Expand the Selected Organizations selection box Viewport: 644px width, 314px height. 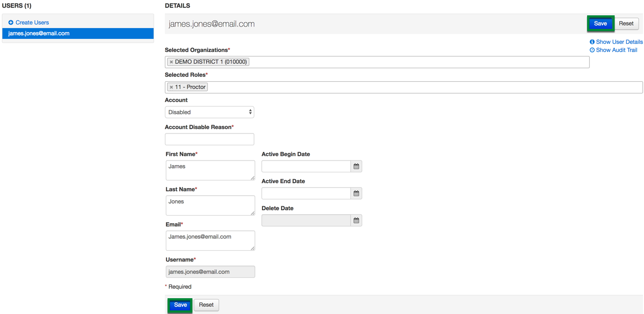tap(406, 62)
